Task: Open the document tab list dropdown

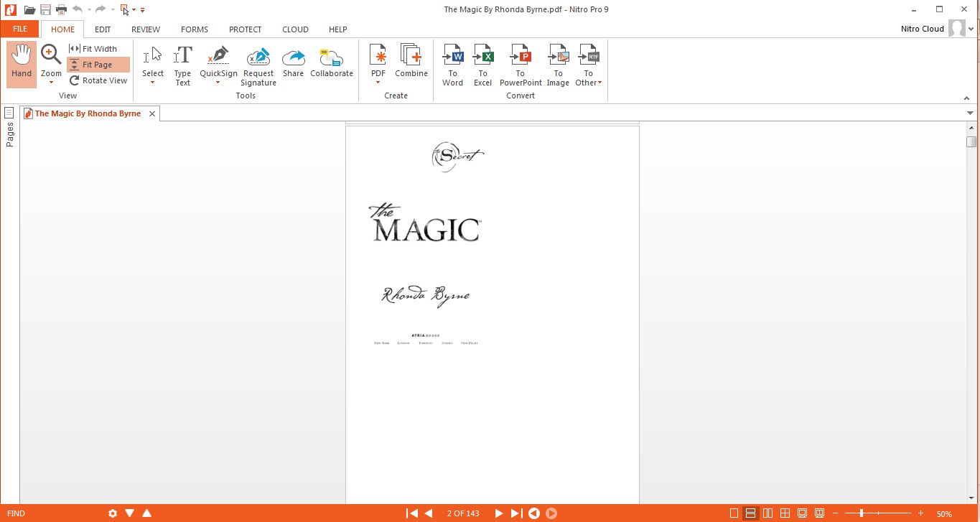Action: tap(971, 113)
